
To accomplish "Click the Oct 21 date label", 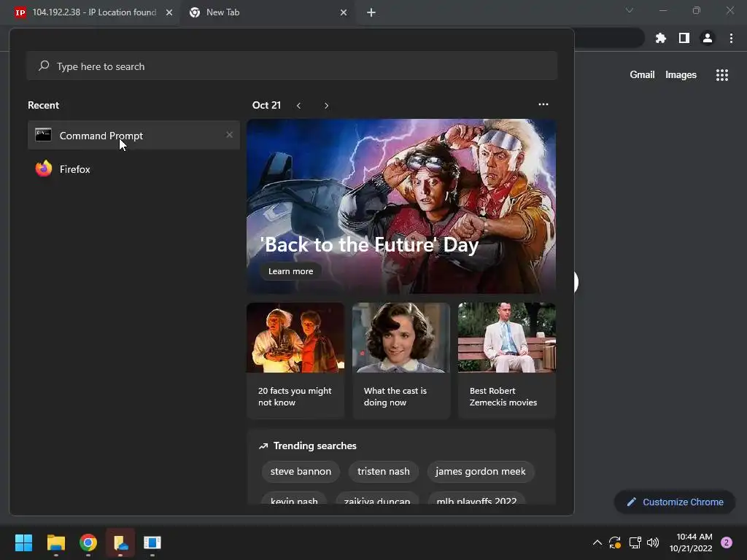I will [266, 105].
